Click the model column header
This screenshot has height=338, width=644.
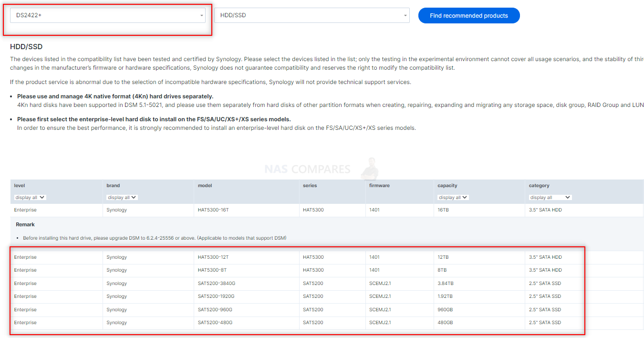point(205,186)
